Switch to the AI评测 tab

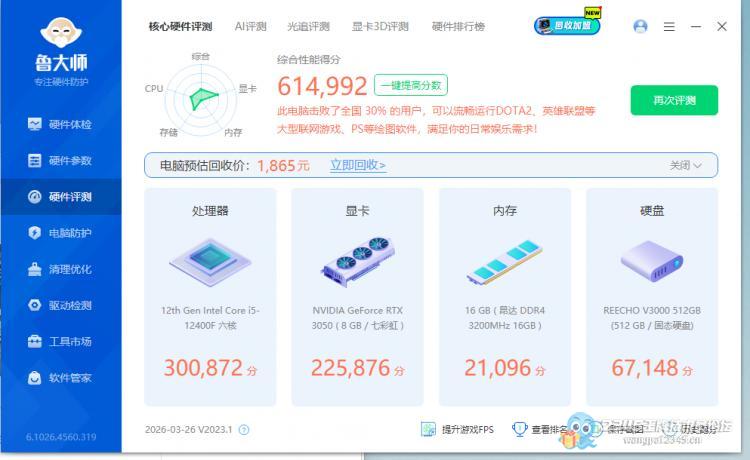click(251, 27)
